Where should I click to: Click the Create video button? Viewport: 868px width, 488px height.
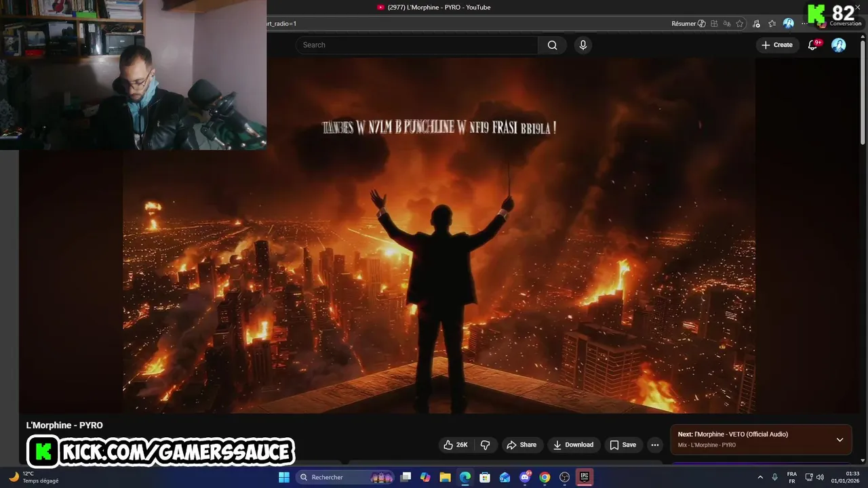777,45
